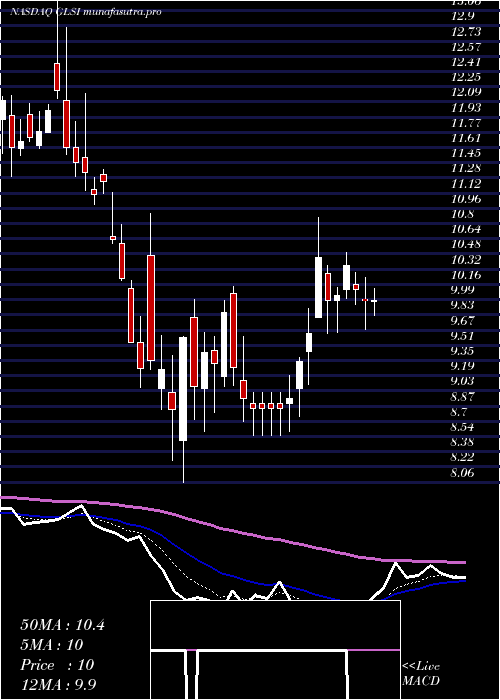The image size is (500, 700).
Task: Click the 8.54 price axis label
Action: [462, 427]
